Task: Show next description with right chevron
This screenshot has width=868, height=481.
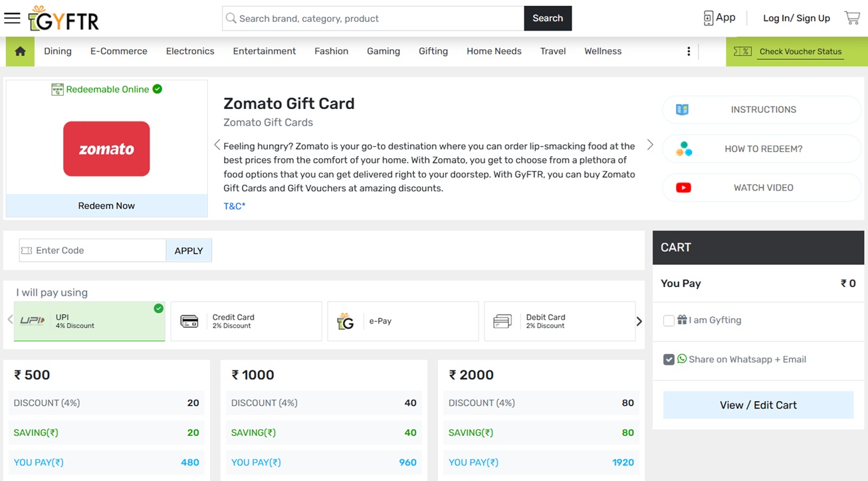Action: pos(650,145)
